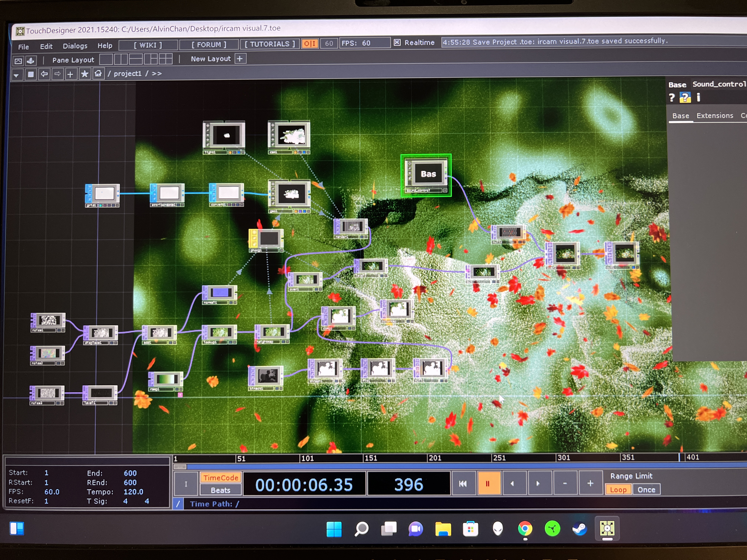The height and width of the screenshot is (560, 747).
Task: Click the [ WIKI ] link button
Action: tap(148, 45)
